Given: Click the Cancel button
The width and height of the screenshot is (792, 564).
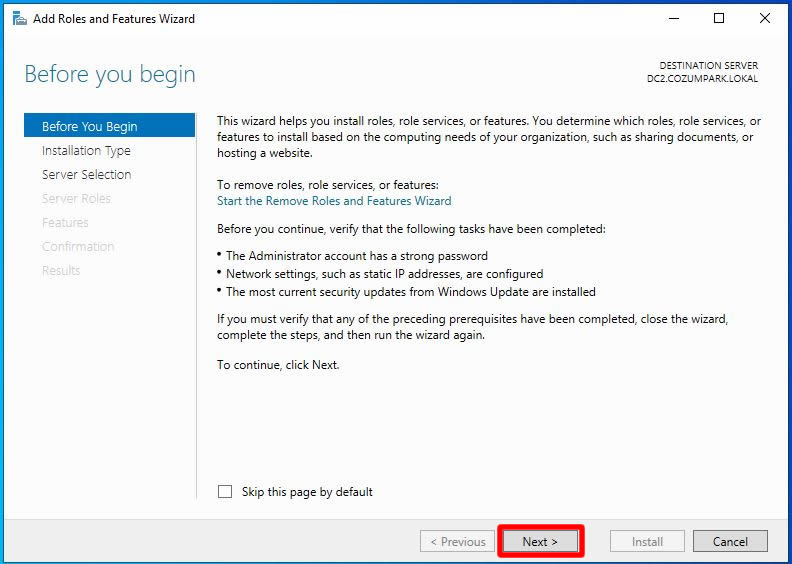Looking at the screenshot, I should coord(730,541).
